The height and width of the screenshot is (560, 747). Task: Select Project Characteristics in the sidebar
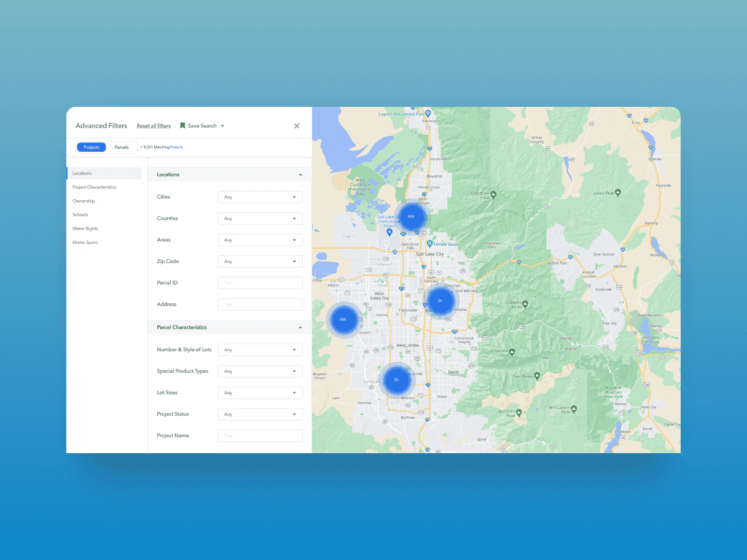point(94,187)
